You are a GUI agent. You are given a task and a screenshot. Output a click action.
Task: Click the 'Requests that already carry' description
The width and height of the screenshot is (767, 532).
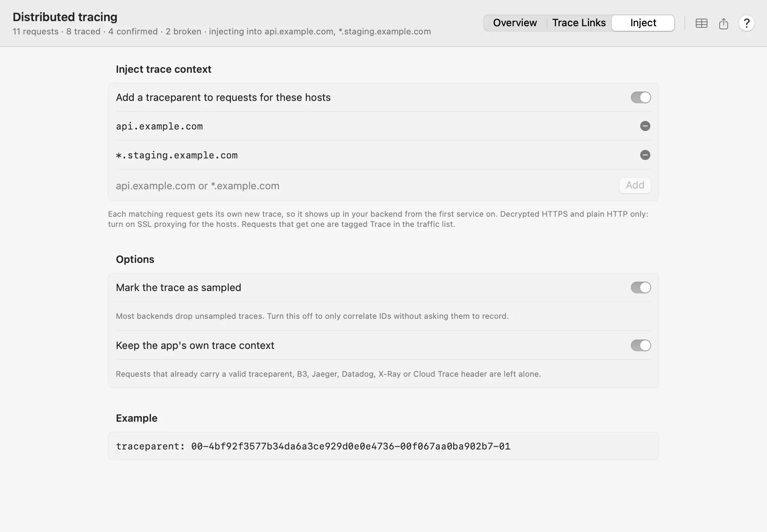(x=328, y=374)
